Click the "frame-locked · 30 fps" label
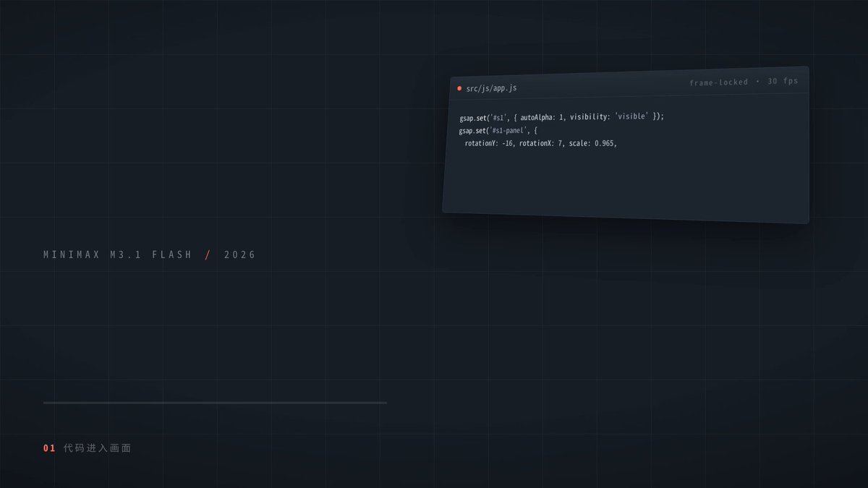This screenshot has height=488, width=868. (x=744, y=82)
